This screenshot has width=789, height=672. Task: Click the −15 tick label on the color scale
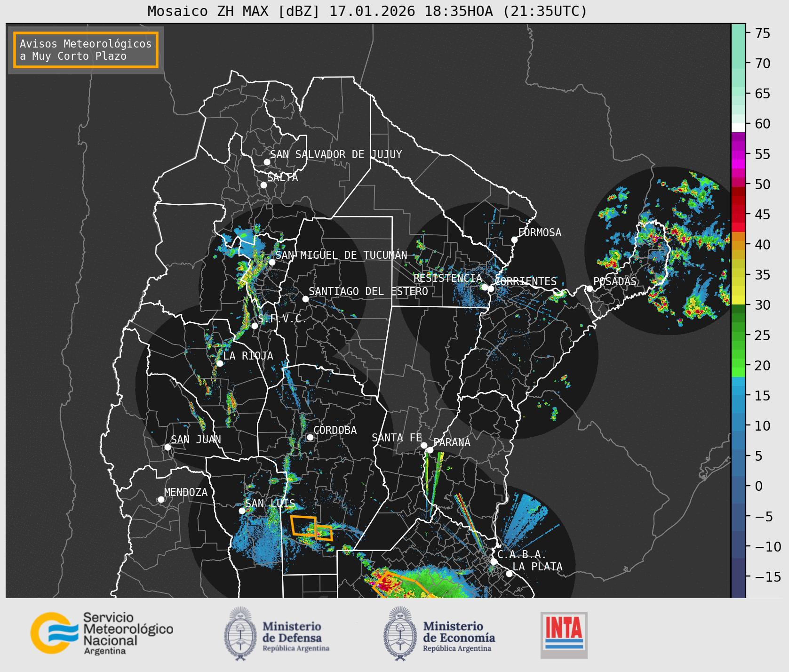coord(768,577)
